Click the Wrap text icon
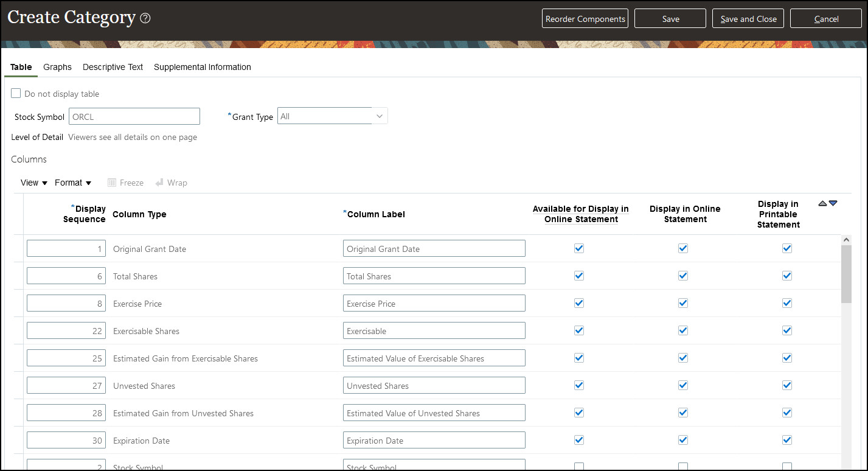The width and height of the screenshot is (868, 471). [159, 183]
